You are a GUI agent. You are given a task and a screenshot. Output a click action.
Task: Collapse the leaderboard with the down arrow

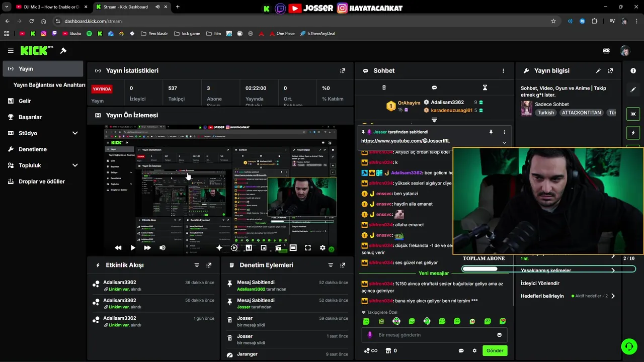point(434,120)
